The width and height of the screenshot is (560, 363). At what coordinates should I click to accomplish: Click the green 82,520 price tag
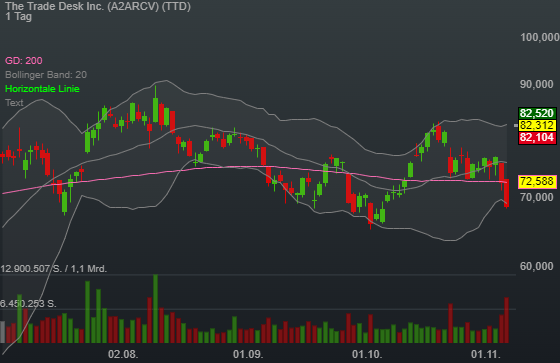coord(537,113)
